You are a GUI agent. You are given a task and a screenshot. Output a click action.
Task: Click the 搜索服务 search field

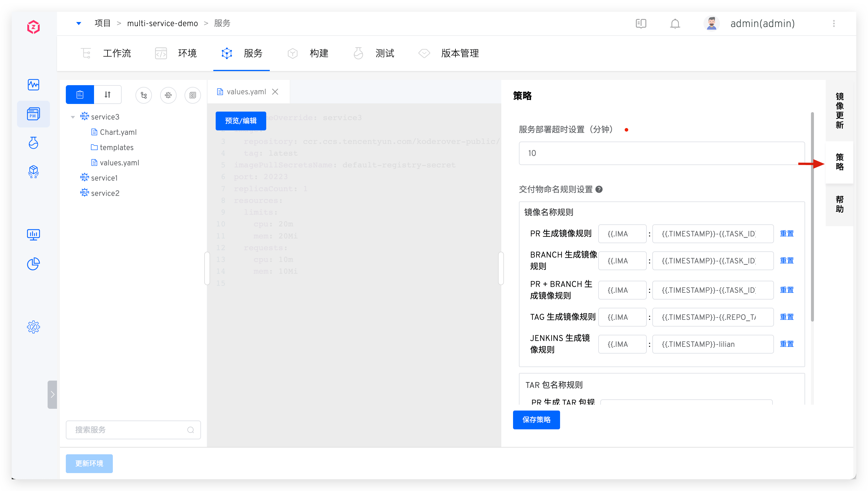click(133, 430)
